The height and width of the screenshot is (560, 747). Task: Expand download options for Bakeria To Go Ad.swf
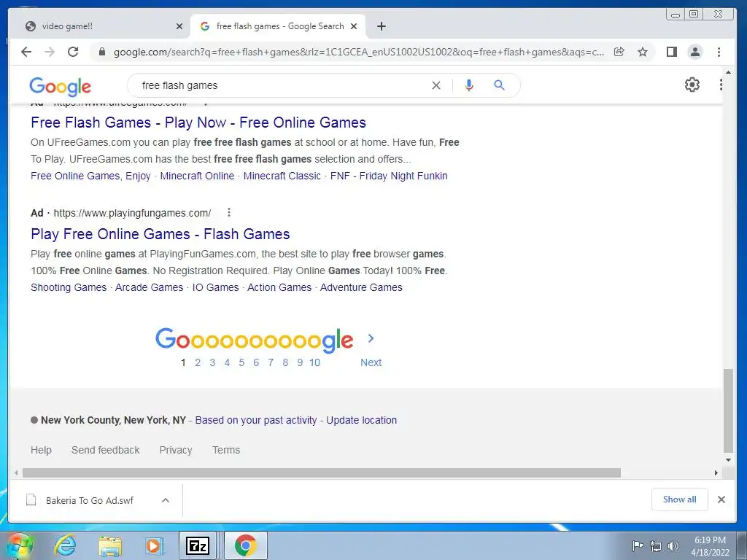coord(166,500)
